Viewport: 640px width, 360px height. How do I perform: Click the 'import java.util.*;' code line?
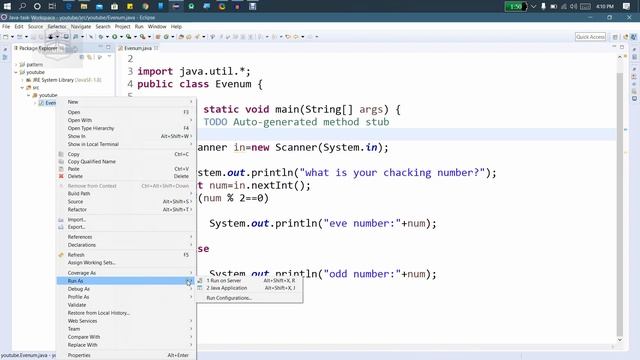[194, 71]
